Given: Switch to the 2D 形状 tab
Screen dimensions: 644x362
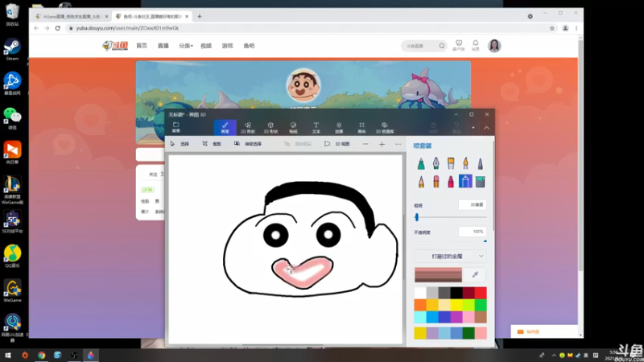Looking at the screenshot, I should coord(248,128).
